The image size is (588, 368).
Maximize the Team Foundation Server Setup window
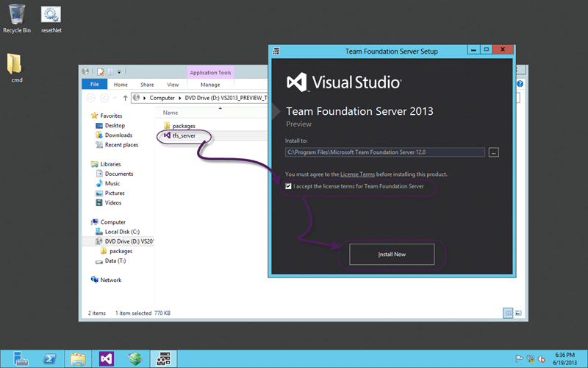point(487,49)
